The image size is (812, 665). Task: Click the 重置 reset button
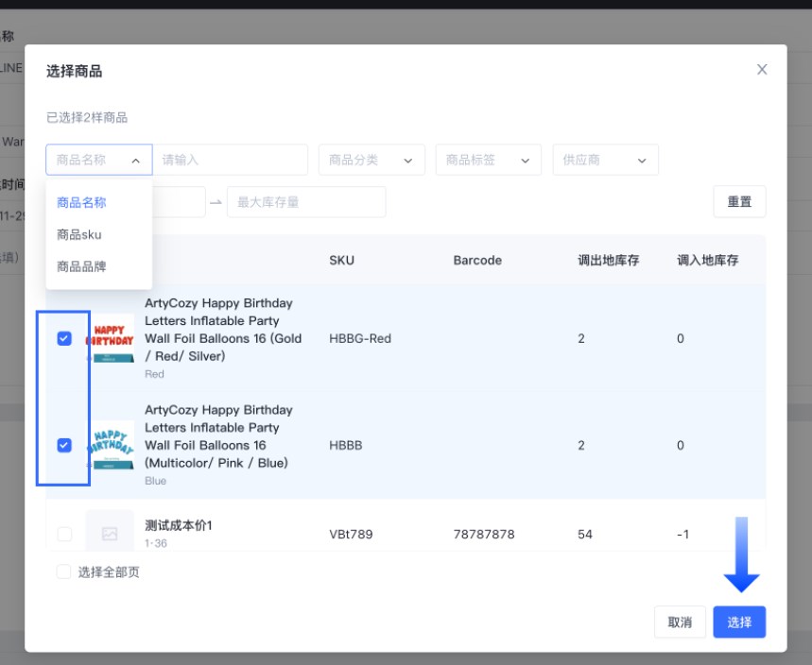pyautogui.click(x=739, y=201)
